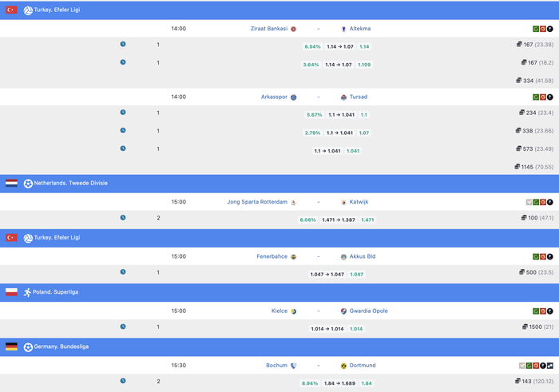559x392 pixels.
Task: Click clock icon in 1.471 → 1.387 row
Action: [123, 217]
